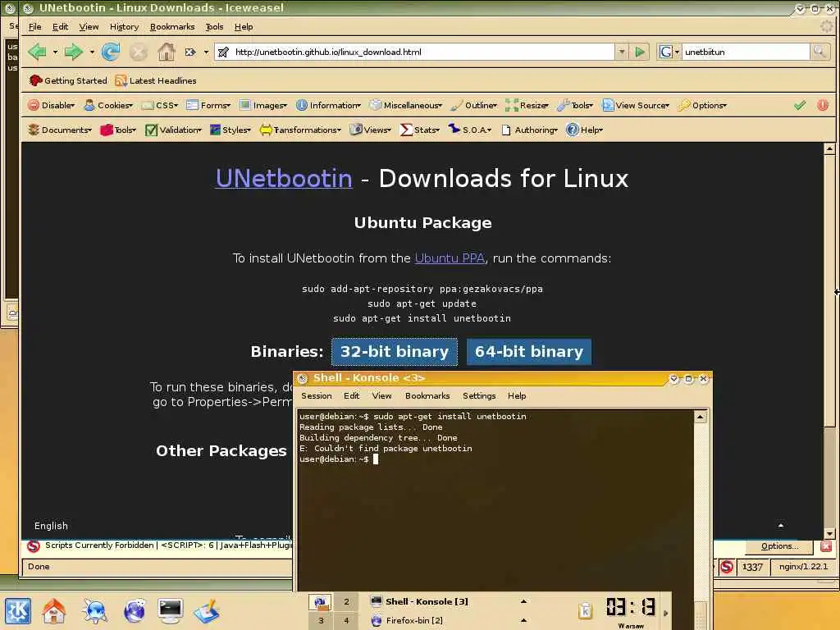Open Iceweasel File menu
840x630 pixels.
pyautogui.click(x=34, y=27)
